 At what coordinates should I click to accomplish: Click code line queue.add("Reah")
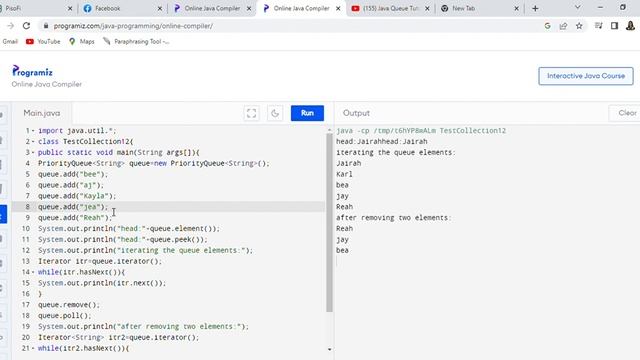[75, 218]
